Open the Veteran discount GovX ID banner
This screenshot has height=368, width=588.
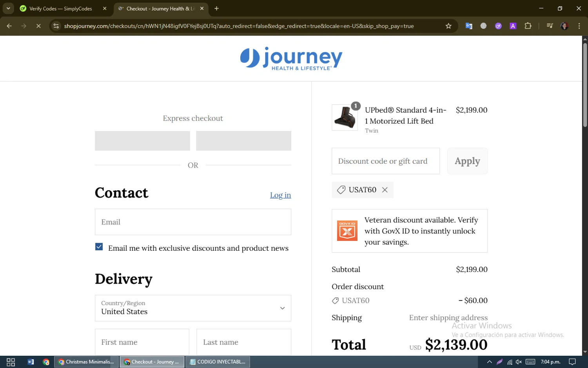tap(410, 231)
